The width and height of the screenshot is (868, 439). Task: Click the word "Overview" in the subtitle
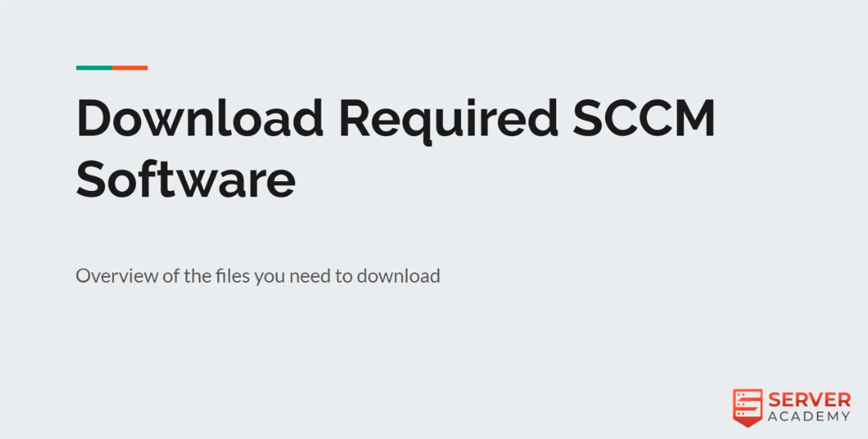(118, 275)
